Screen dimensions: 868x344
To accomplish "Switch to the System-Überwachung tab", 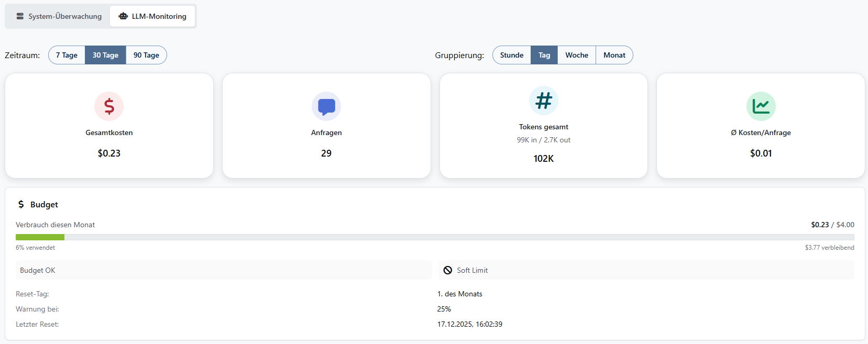I will pos(59,16).
